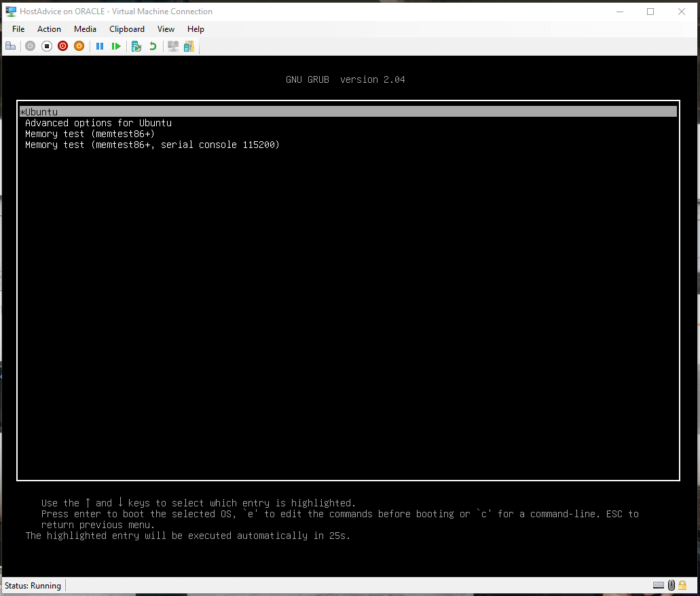This screenshot has width=700, height=596.
Task: Revert the VM with the green arrow
Action: tap(153, 46)
